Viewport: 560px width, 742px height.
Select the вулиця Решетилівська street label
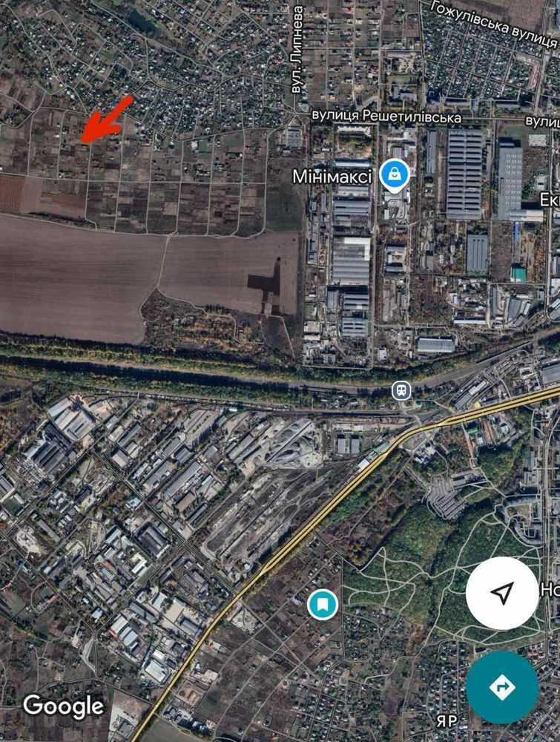click(x=386, y=116)
